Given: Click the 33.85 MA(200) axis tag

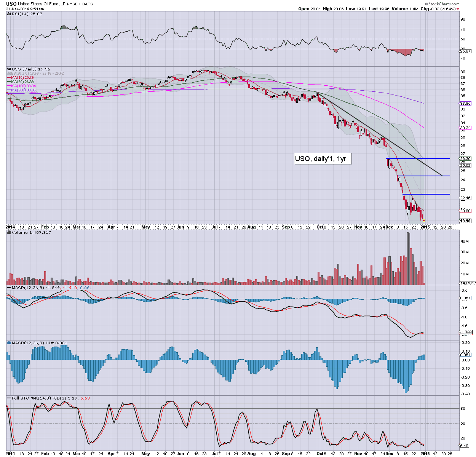Looking at the screenshot, I should 465,103.
